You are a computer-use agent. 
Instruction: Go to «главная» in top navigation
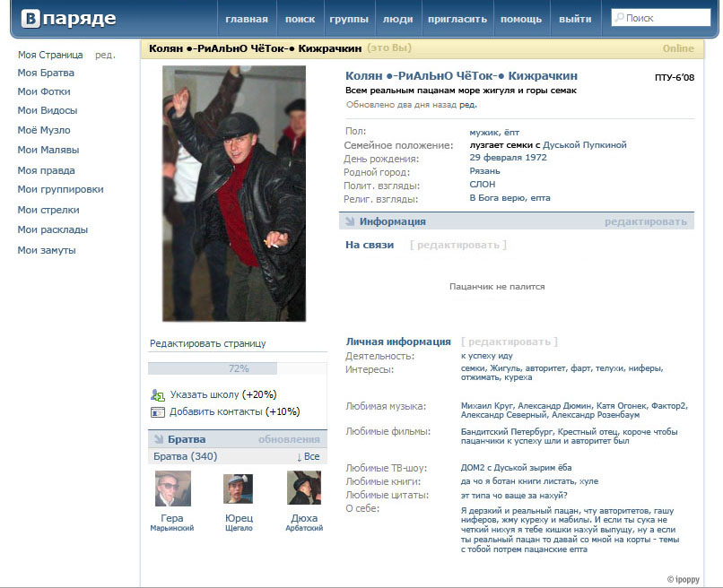pos(247,19)
